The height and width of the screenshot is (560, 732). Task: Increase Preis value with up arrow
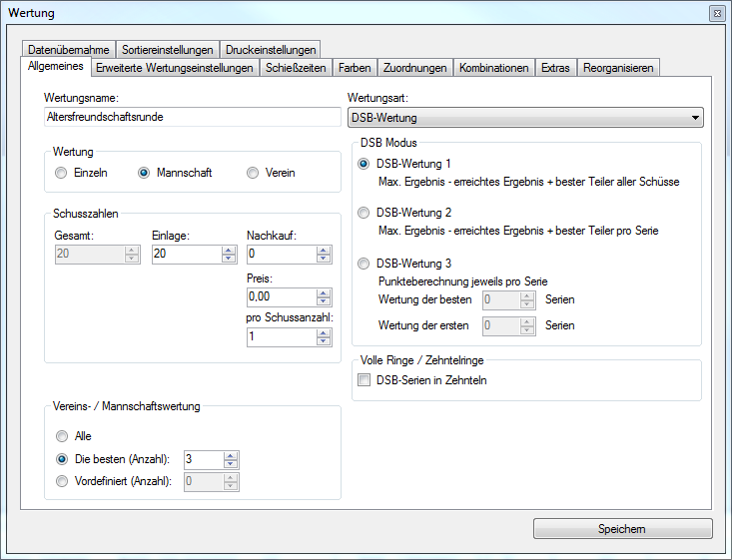323,291
